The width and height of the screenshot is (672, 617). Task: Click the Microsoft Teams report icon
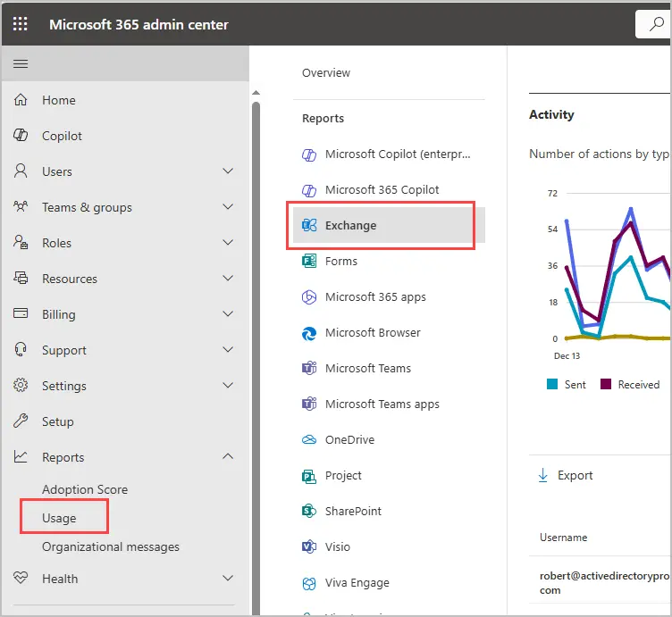pos(309,368)
